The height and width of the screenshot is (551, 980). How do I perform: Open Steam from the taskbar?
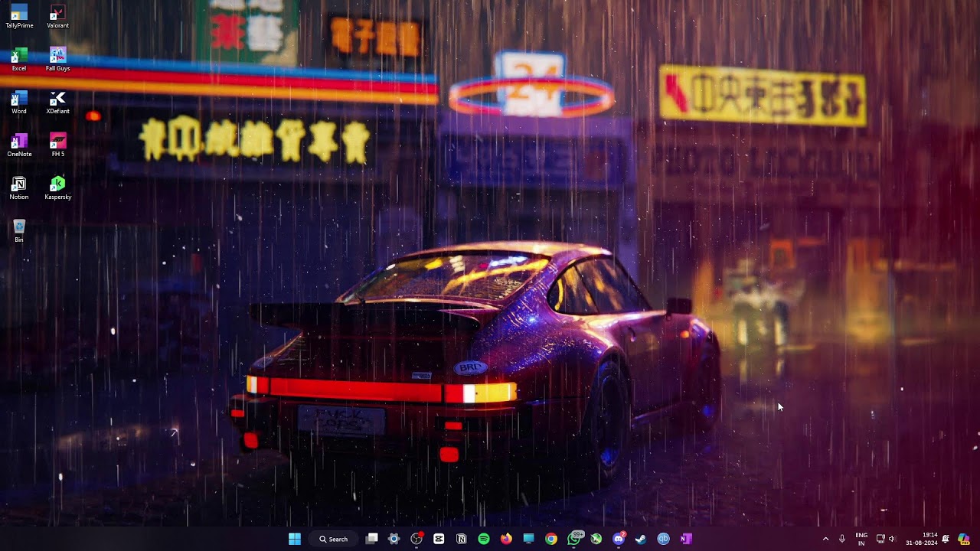[641, 539]
